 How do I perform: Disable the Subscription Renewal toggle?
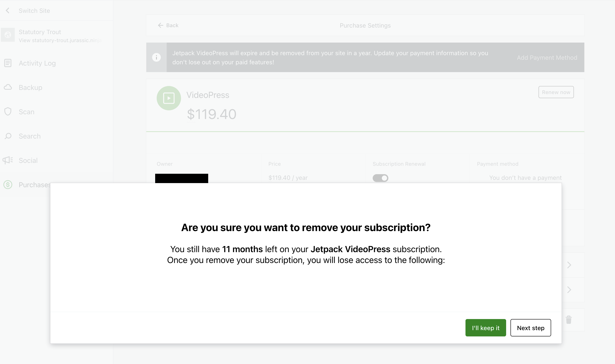[380, 178]
